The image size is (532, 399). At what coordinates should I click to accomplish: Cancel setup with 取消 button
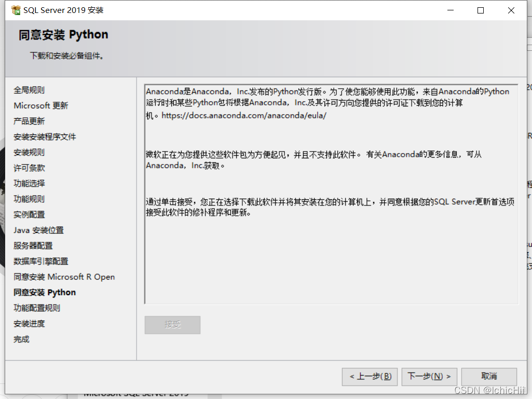[489, 377]
